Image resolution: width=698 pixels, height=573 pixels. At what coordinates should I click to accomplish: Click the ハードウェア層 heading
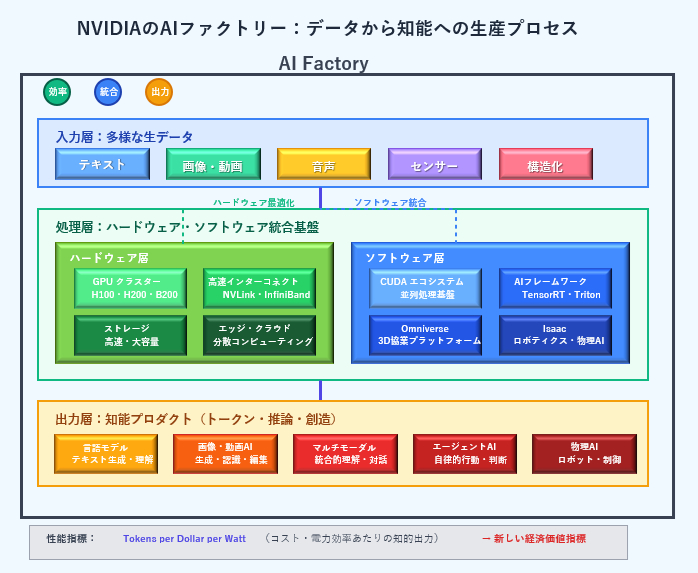109,258
